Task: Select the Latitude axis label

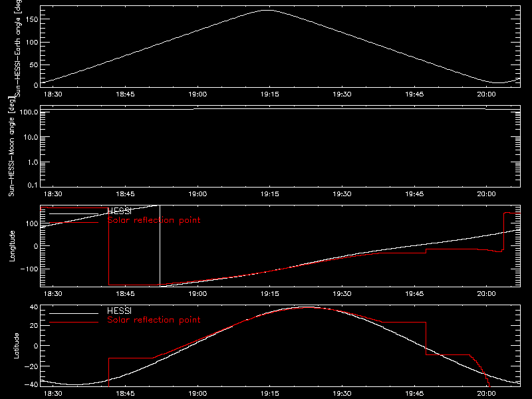Action: coord(16,346)
